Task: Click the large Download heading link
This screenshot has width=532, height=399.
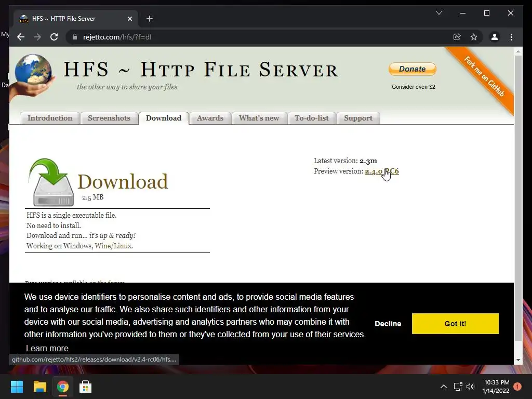Action: click(123, 181)
